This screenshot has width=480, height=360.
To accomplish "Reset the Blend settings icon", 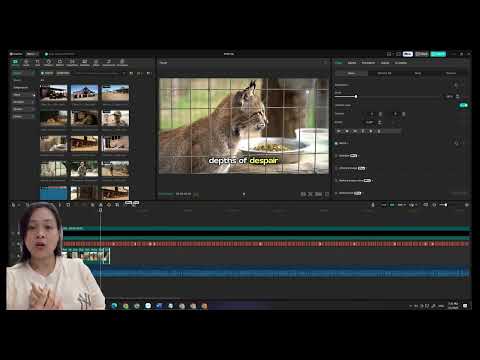I will pyautogui.click(x=456, y=143).
